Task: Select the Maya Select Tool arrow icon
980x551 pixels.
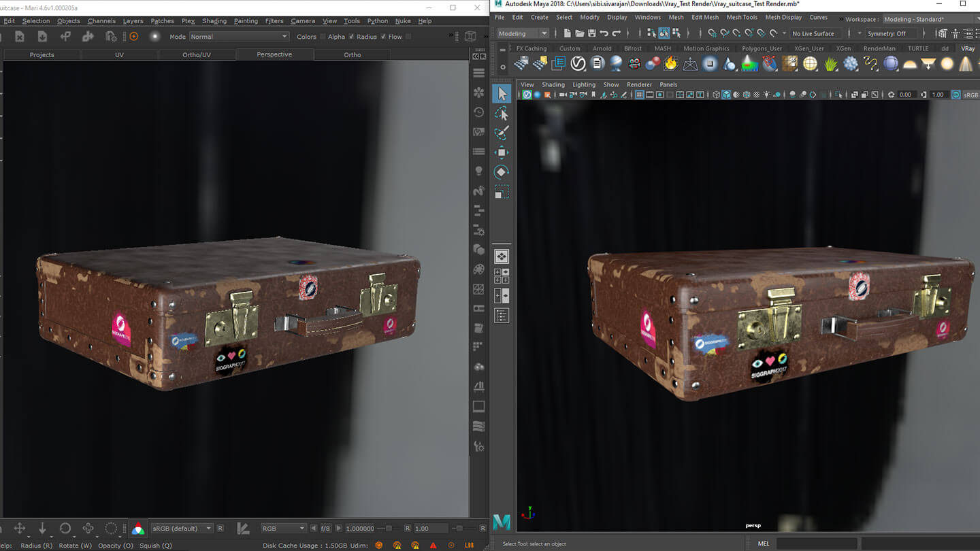Action: pos(502,94)
